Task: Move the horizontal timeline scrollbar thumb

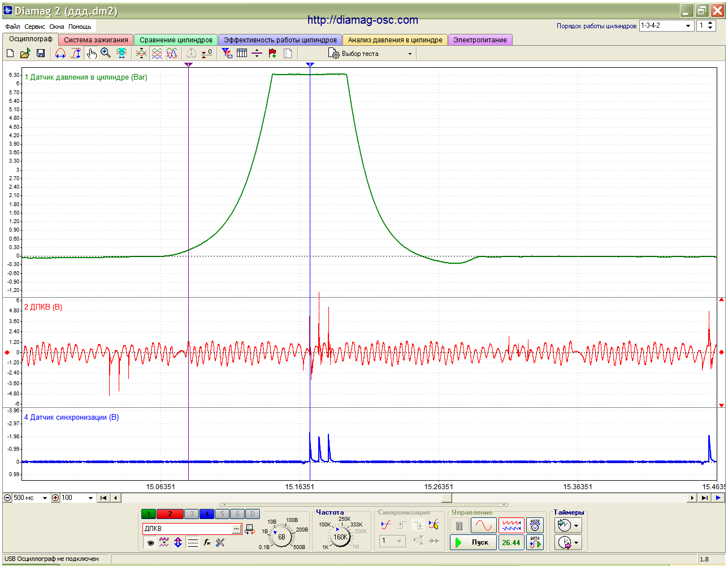Action: 447,498
